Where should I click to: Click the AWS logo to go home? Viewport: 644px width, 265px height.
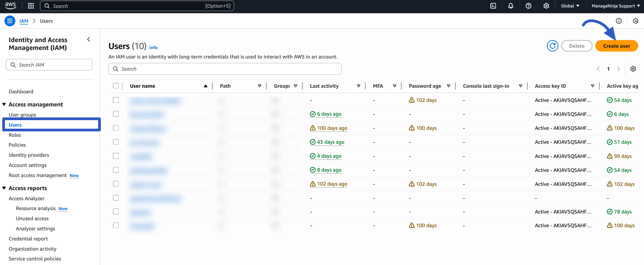click(x=10, y=6)
